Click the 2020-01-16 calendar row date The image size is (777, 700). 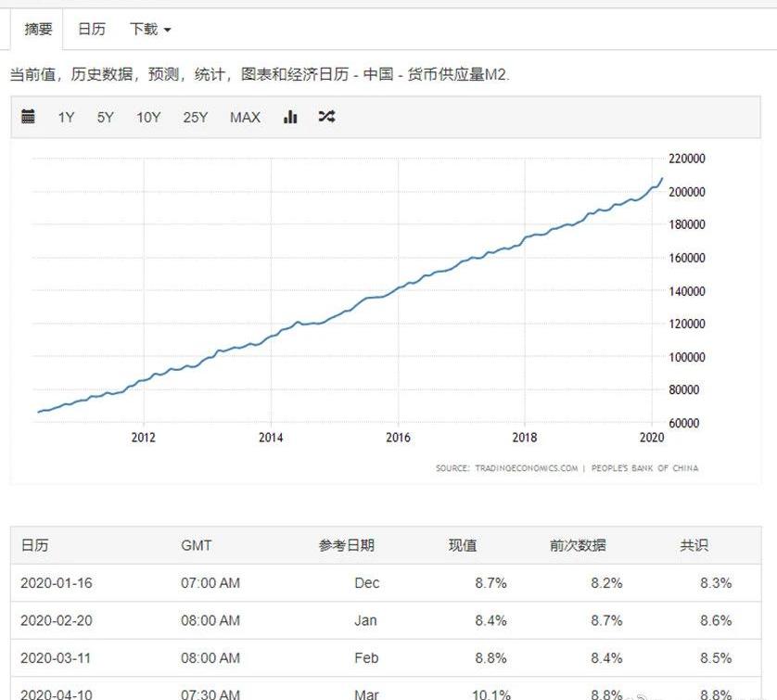(57, 583)
